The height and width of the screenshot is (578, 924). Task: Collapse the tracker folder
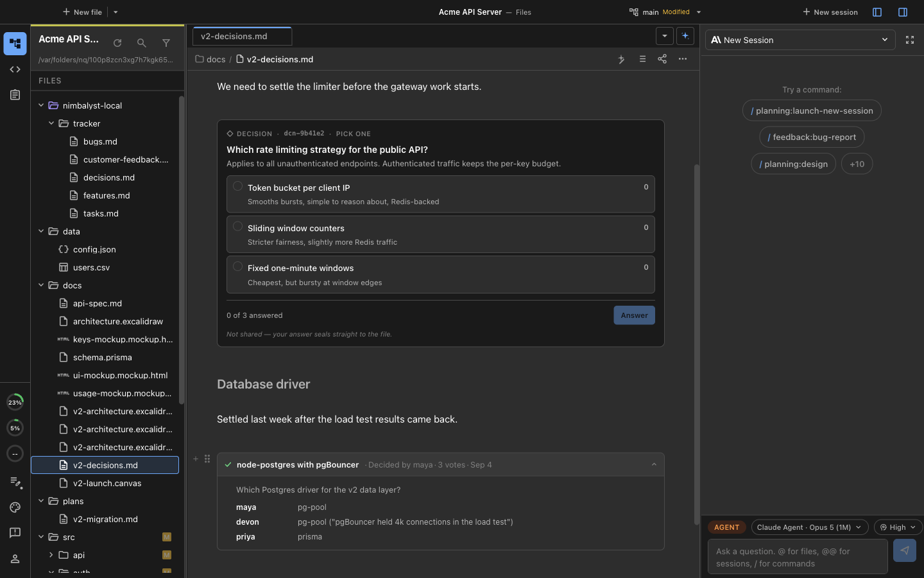click(x=51, y=123)
